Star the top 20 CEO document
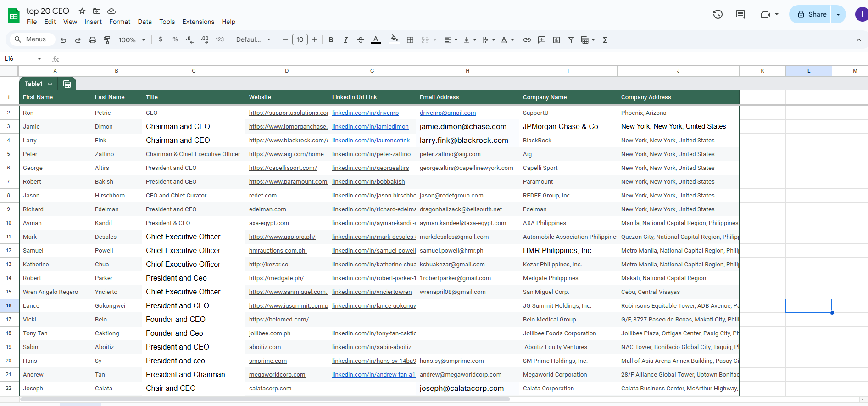The image size is (868, 406). pyautogui.click(x=82, y=11)
